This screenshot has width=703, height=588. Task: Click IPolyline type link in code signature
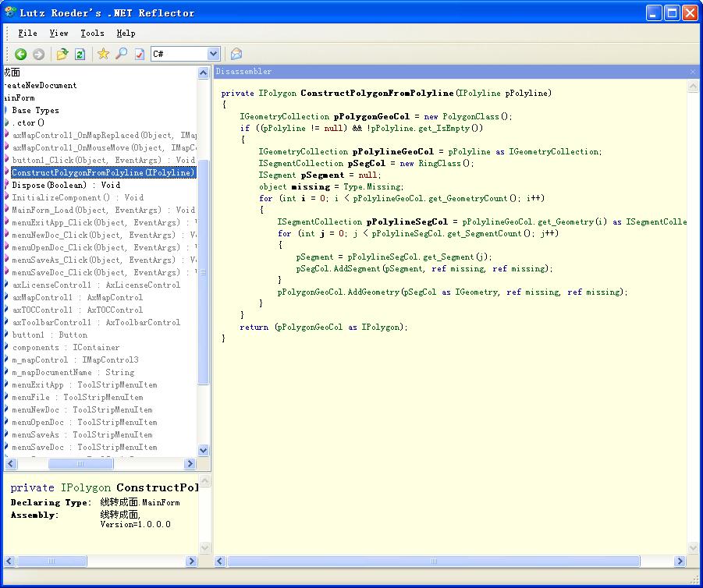(x=479, y=94)
